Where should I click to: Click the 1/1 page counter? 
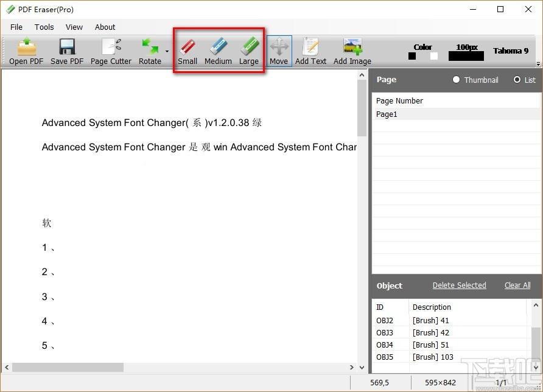501,383
